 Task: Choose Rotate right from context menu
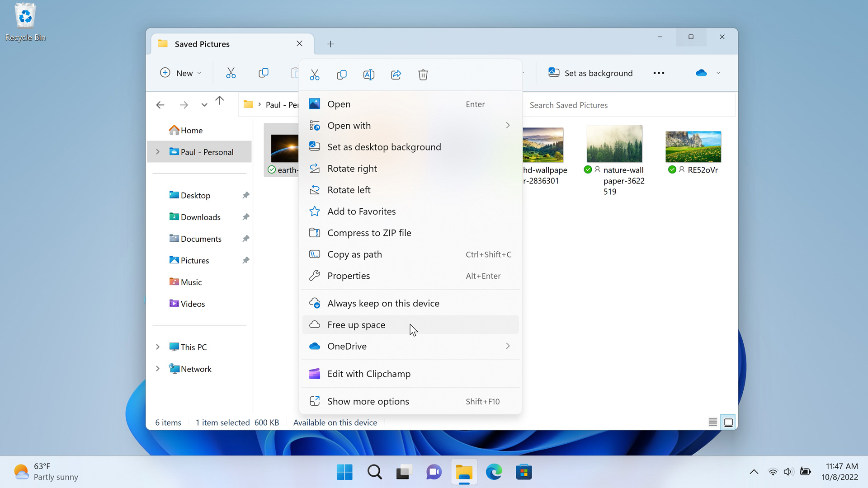[x=352, y=169]
